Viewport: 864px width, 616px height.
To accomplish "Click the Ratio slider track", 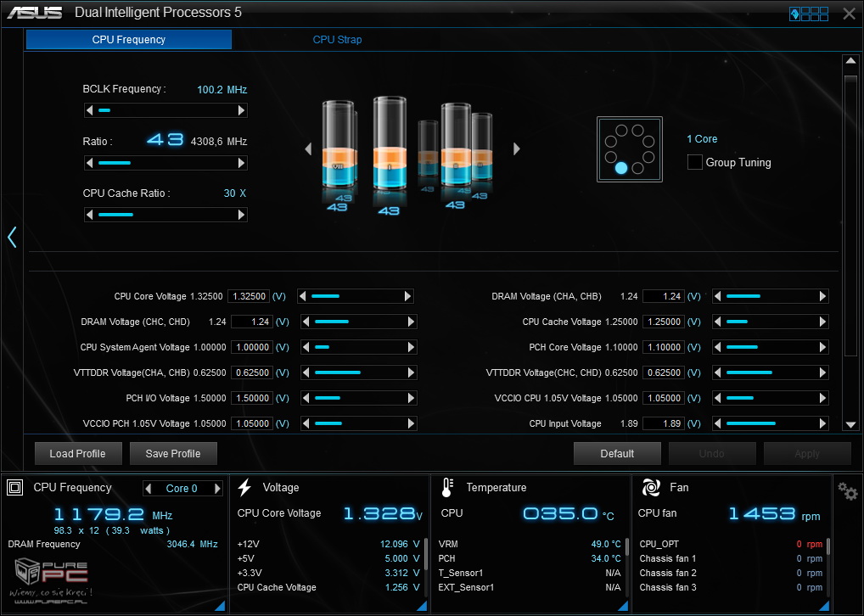I will pyautogui.click(x=166, y=163).
